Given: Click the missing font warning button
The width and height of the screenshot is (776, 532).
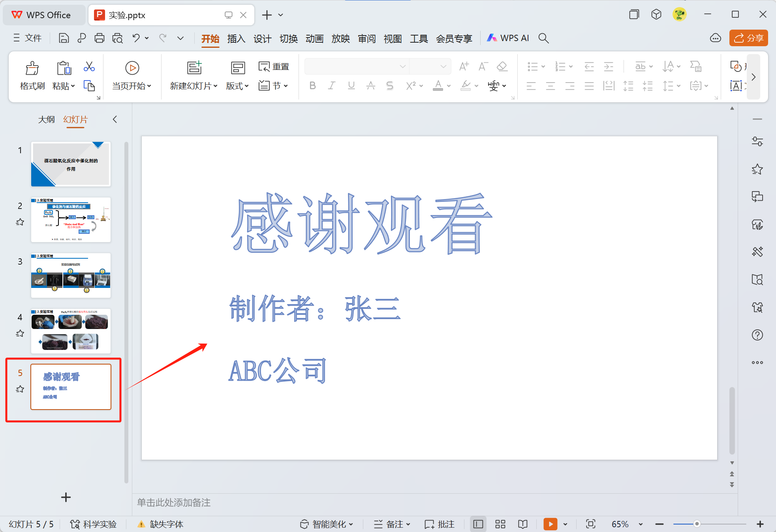Looking at the screenshot, I should coord(160,524).
